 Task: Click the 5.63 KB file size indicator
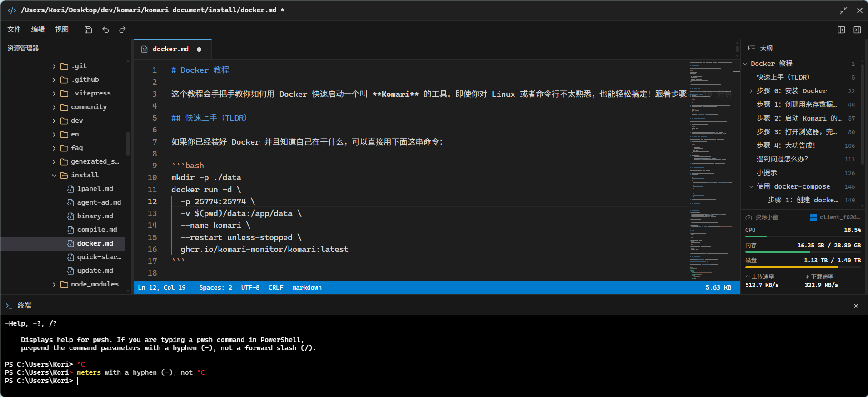click(718, 287)
